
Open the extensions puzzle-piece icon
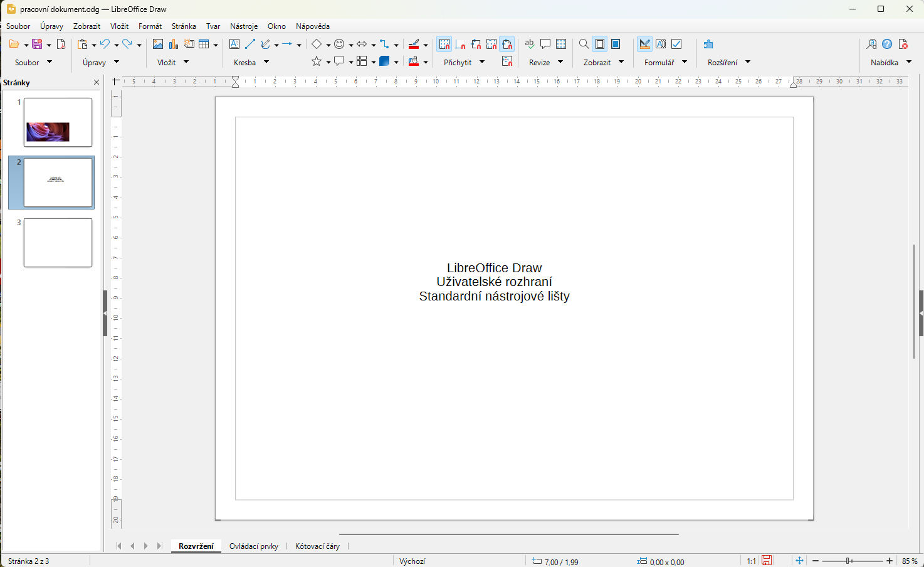point(708,44)
